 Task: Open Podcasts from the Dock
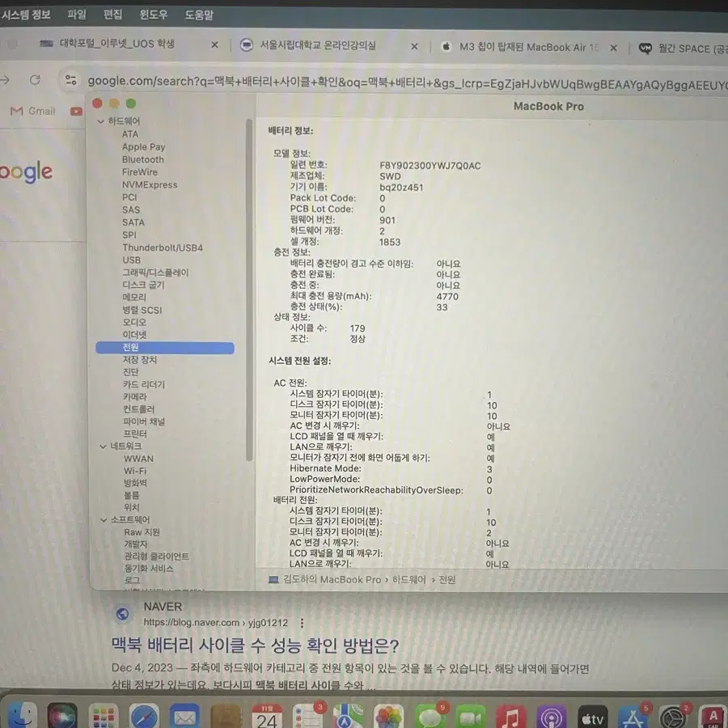click(552, 717)
